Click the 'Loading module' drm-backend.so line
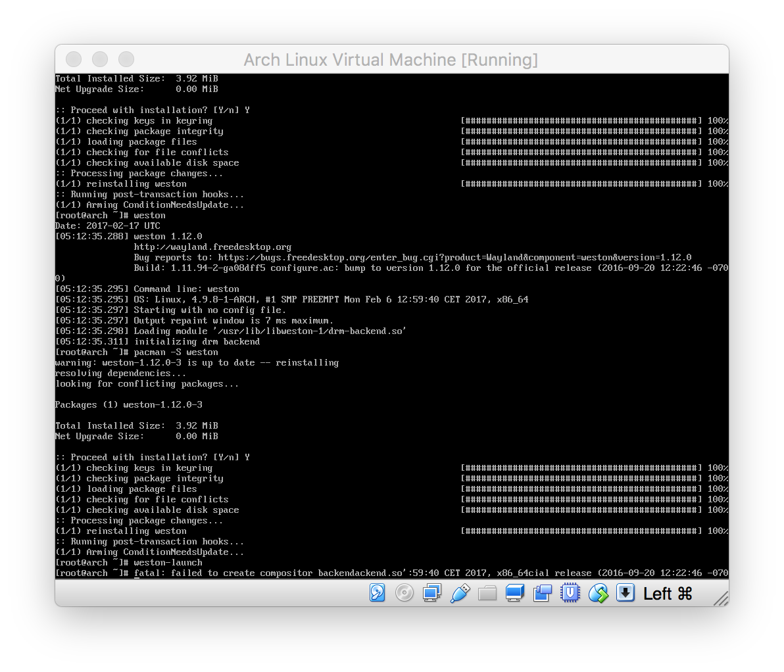784x672 pixels. (230, 331)
